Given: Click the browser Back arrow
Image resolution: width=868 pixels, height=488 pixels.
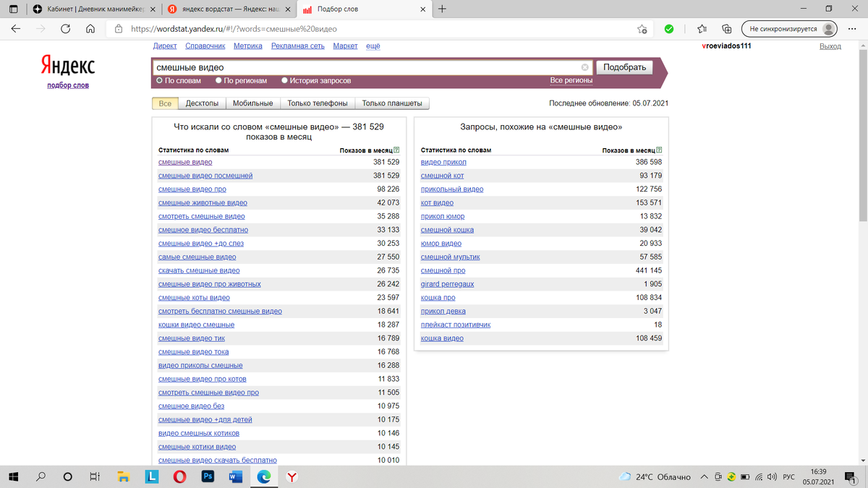Looking at the screenshot, I should (16, 29).
